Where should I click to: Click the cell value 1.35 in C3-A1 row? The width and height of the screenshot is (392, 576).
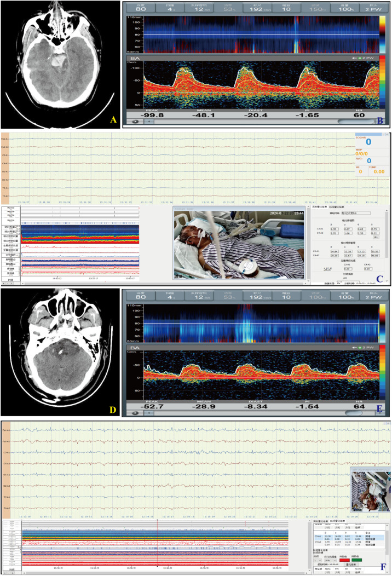[334, 229]
